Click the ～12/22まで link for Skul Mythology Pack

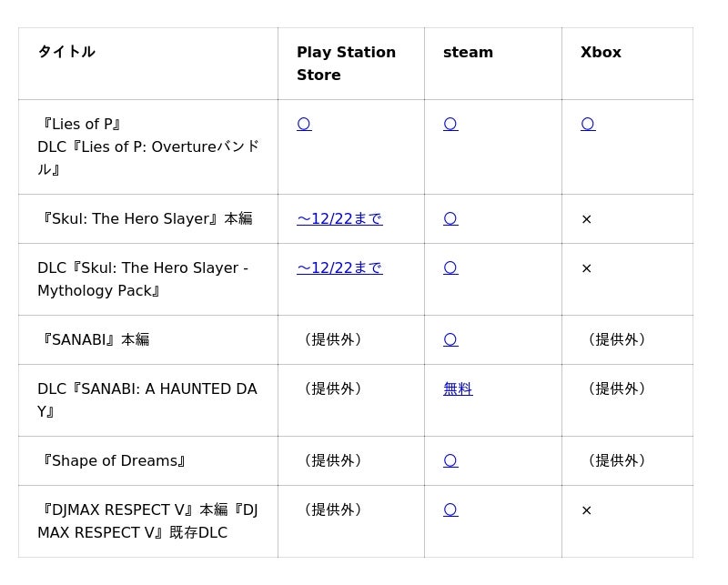(x=339, y=267)
